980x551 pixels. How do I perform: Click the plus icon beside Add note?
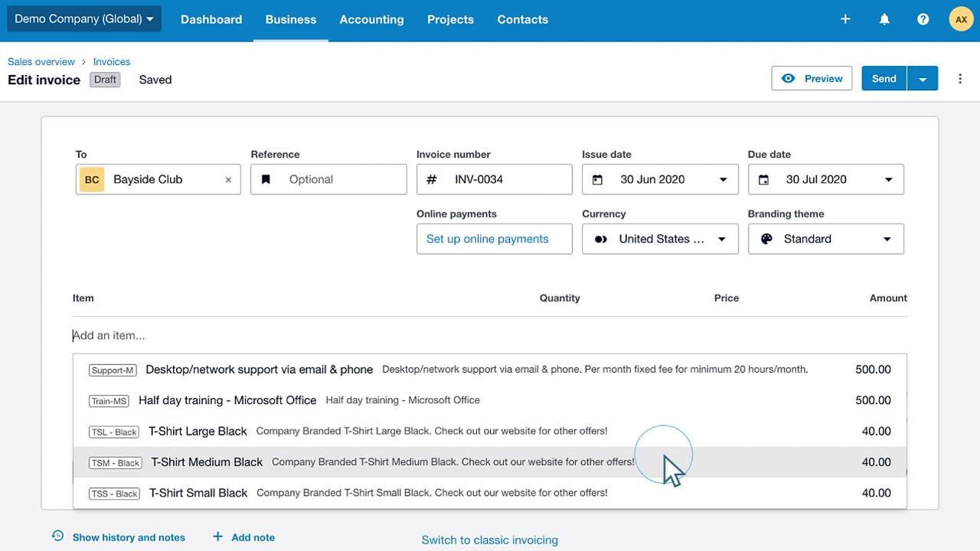217,536
